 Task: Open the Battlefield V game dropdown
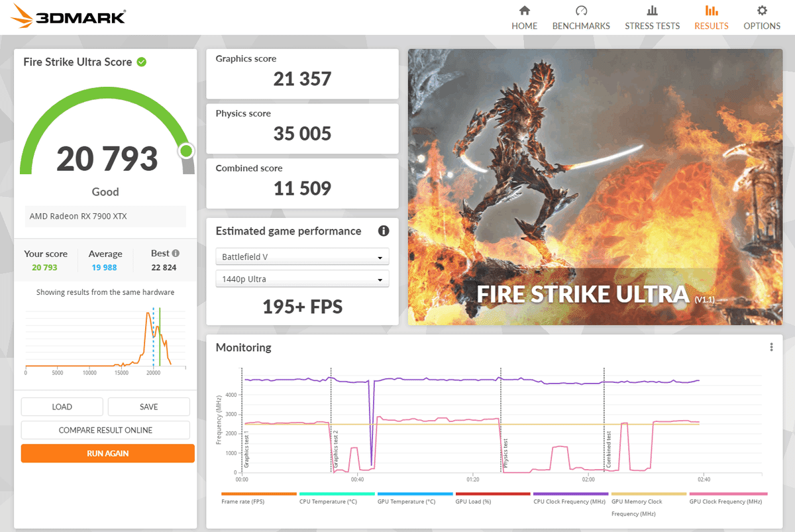pyautogui.click(x=303, y=256)
